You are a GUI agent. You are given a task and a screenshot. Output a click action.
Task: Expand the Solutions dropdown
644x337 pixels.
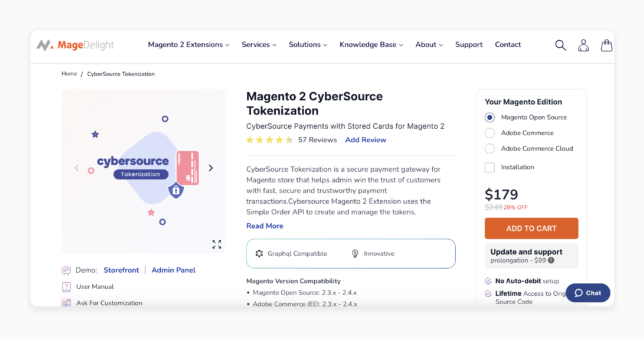tap(308, 45)
